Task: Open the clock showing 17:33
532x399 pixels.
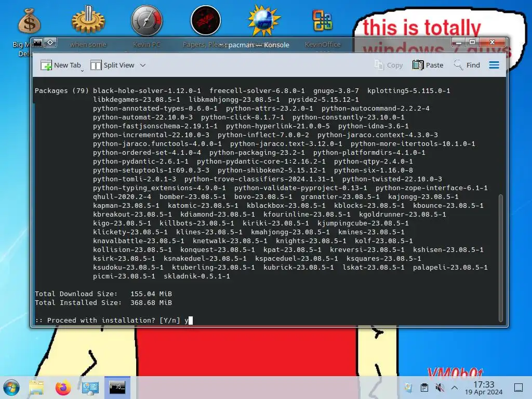Action: (484, 388)
